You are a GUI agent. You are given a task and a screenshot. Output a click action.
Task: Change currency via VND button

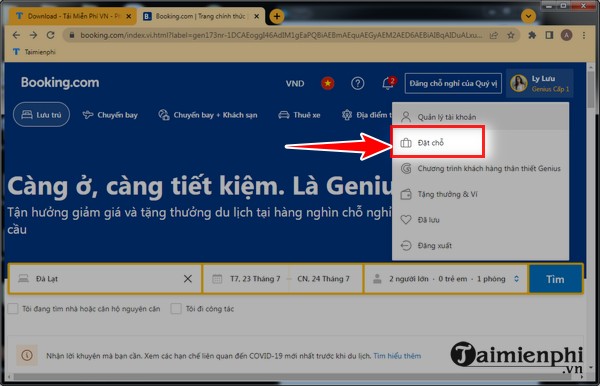(x=295, y=83)
